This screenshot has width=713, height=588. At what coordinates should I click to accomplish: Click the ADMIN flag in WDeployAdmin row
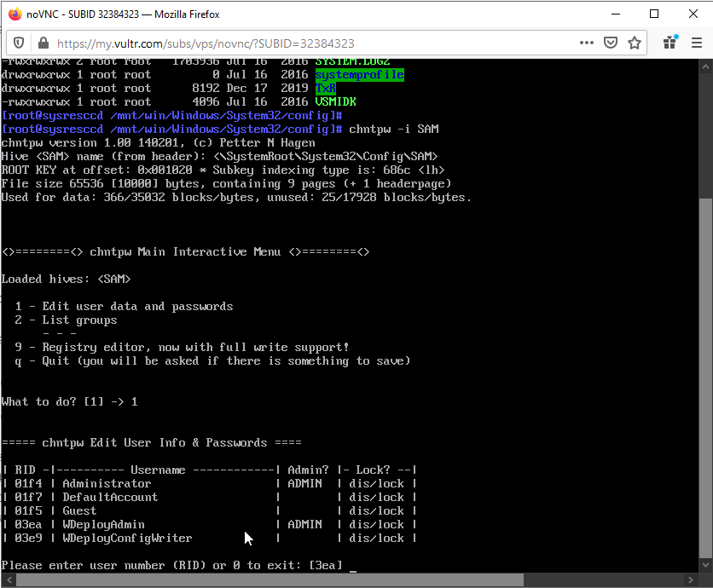304,524
